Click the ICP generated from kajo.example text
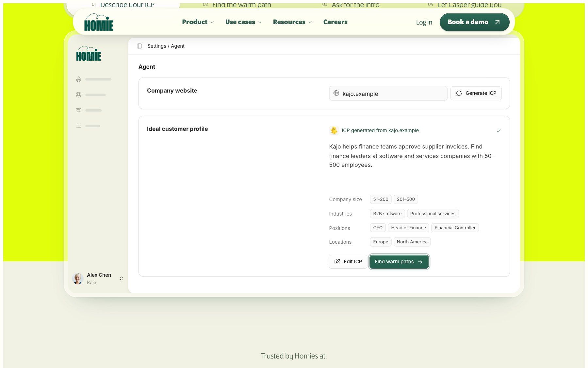This screenshot has width=588, height=368. 380,131
